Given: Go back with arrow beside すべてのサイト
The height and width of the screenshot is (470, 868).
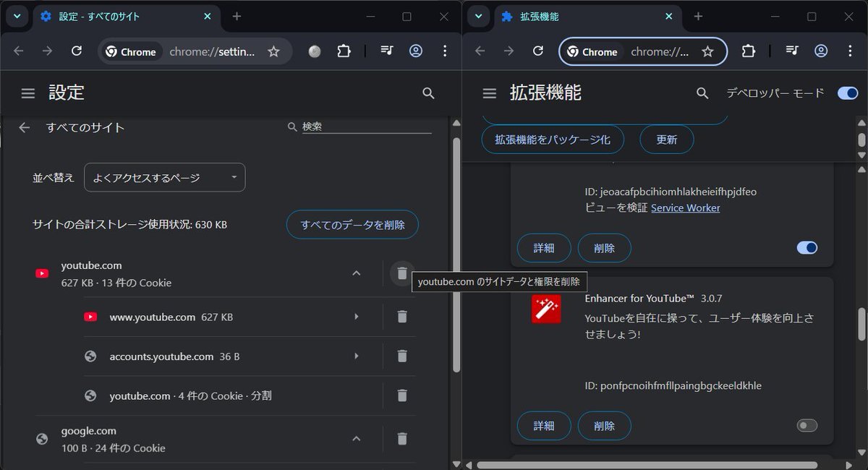Looking at the screenshot, I should pyautogui.click(x=25, y=127).
